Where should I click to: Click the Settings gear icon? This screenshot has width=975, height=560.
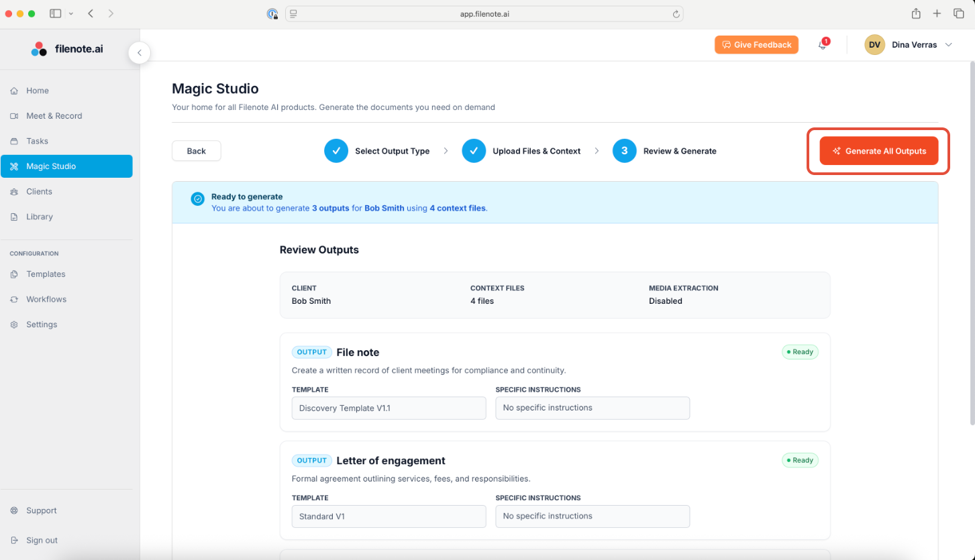14,325
